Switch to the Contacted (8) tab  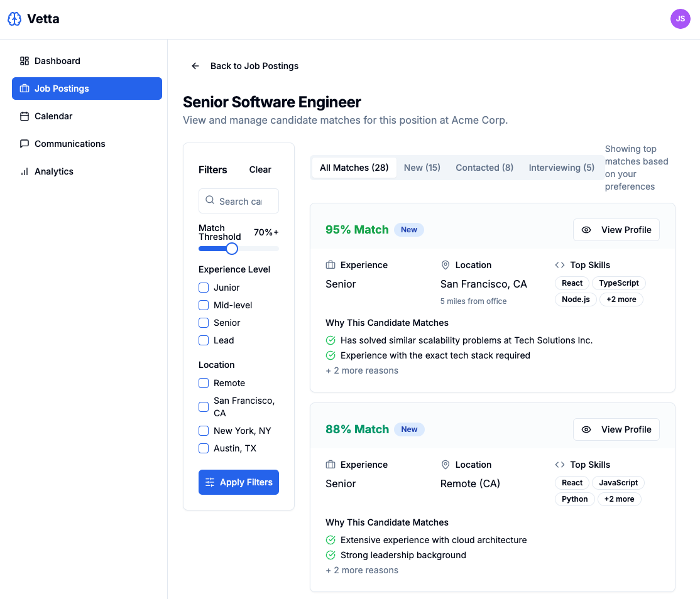point(484,168)
